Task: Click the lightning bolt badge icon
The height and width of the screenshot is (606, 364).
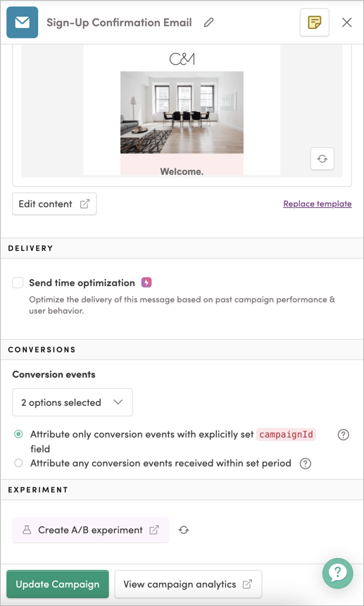Action: [x=146, y=283]
